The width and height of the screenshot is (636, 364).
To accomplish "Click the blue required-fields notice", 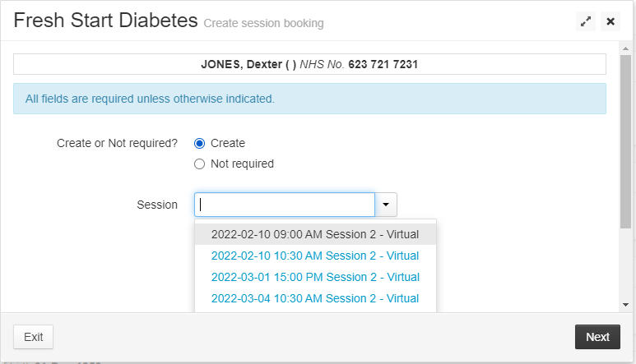I will click(309, 99).
